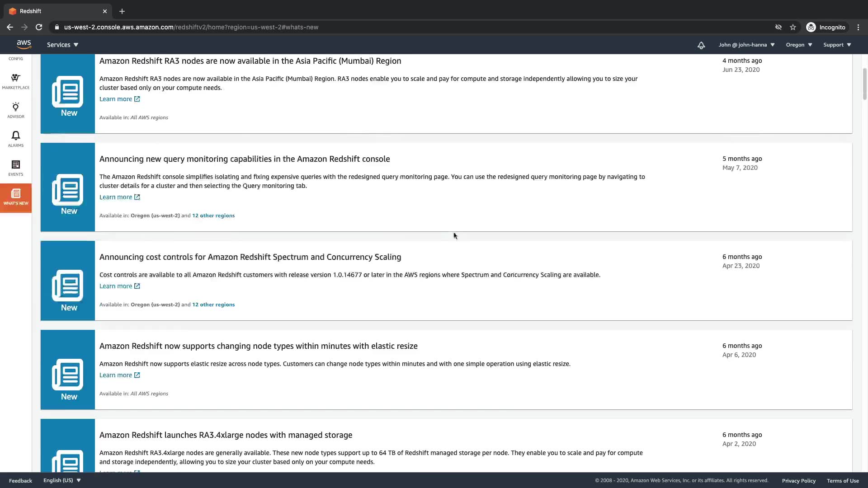Image resolution: width=868 pixels, height=488 pixels.
Task: Click the browser address bar URL
Action: pos(191,27)
